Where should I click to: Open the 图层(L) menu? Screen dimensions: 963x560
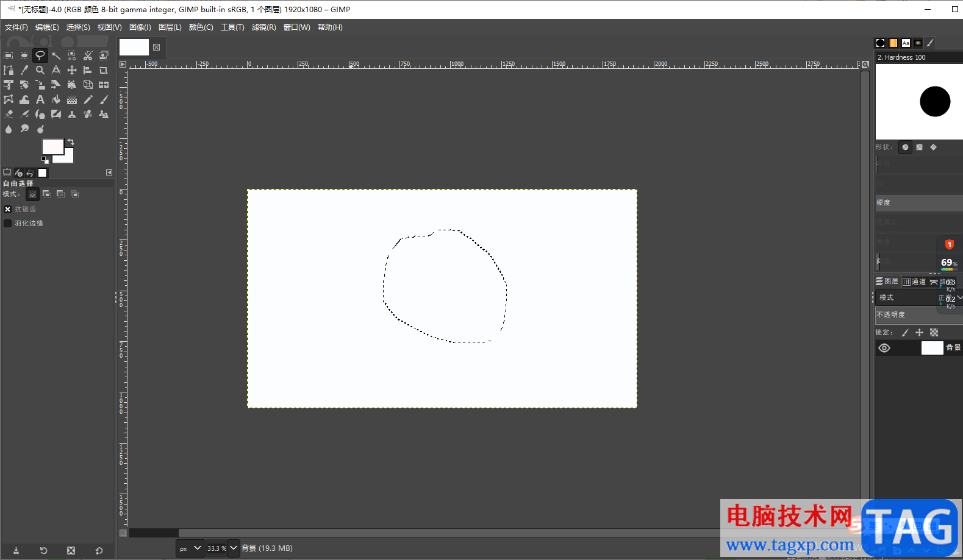click(x=170, y=27)
